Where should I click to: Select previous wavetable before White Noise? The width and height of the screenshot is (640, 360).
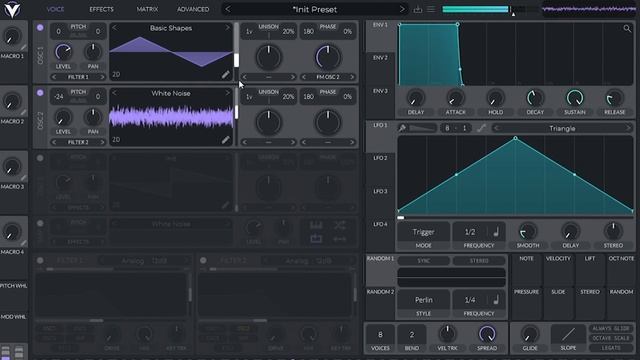114,93
